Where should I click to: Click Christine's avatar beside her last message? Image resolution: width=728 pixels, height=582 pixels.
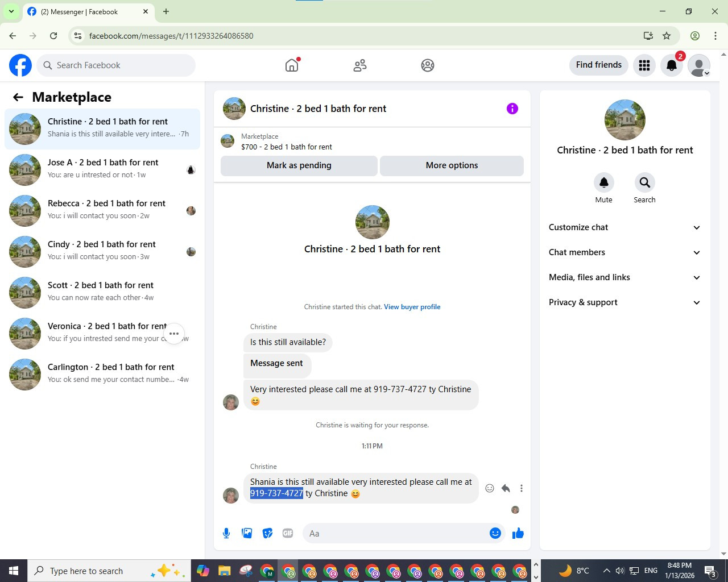(231, 496)
